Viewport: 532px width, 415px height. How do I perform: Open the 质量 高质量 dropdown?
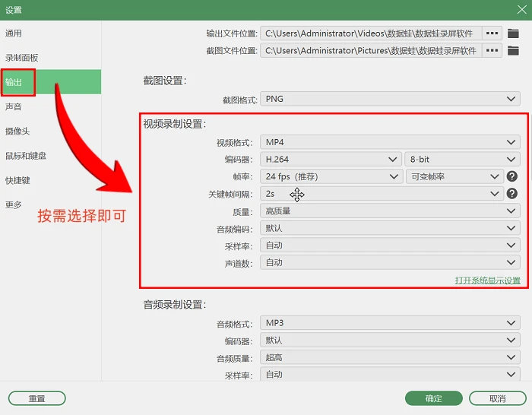(390, 211)
